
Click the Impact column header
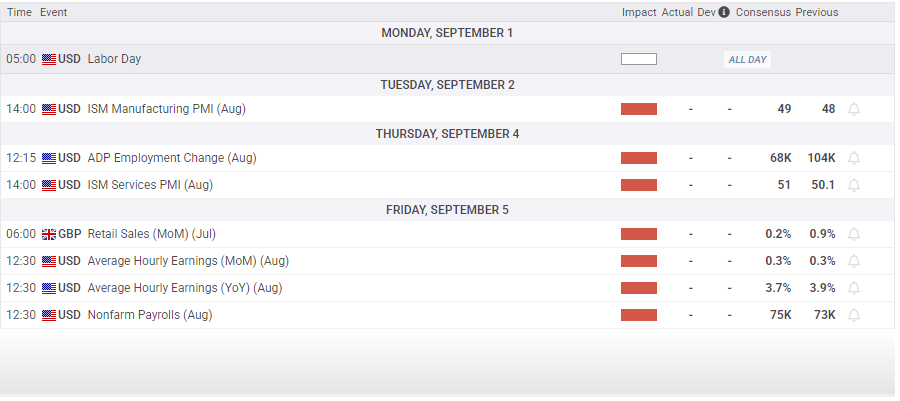(639, 12)
